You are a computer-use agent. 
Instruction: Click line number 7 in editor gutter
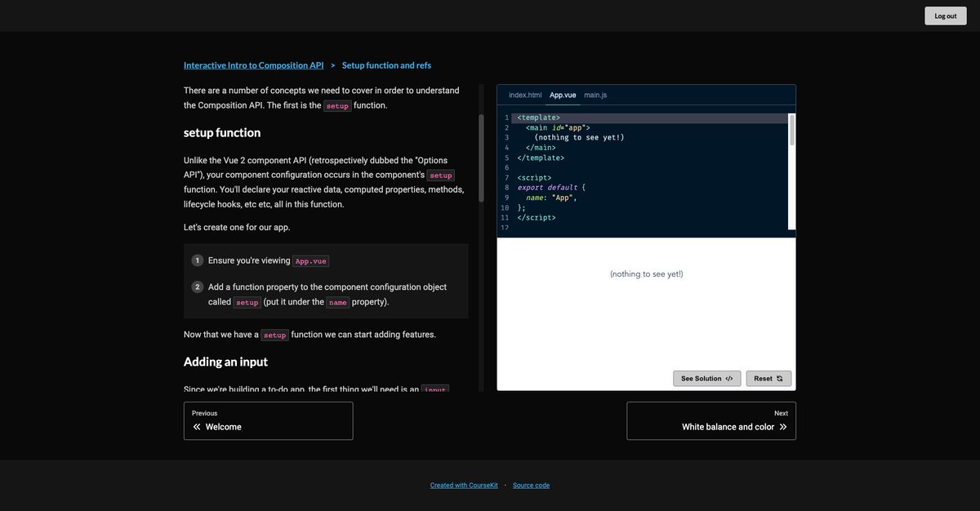coord(506,178)
